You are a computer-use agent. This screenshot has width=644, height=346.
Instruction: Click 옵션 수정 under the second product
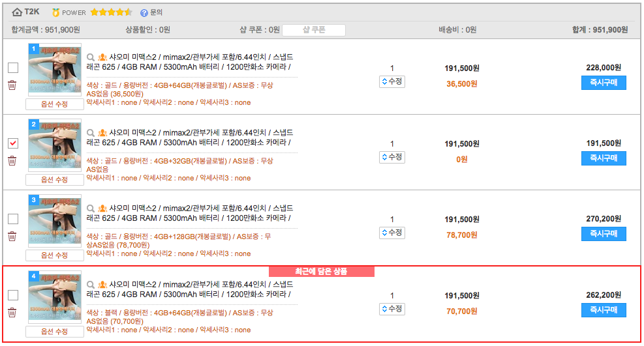tap(55, 180)
